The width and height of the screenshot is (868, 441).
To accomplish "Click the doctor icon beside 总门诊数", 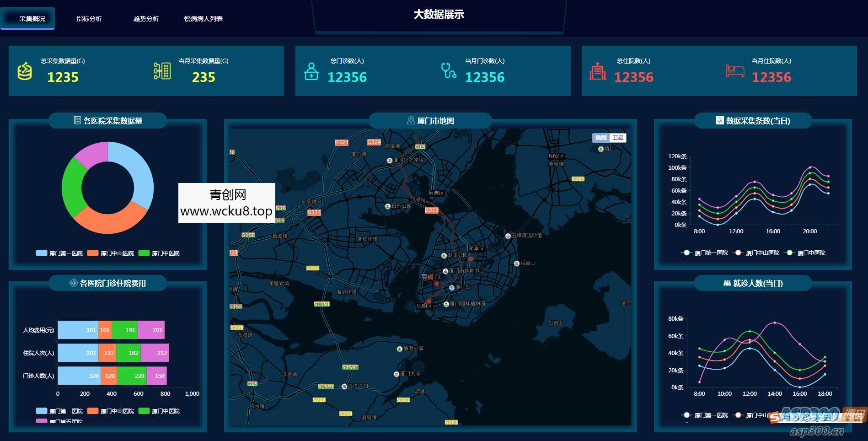I will pyautogui.click(x=311, y=71).
